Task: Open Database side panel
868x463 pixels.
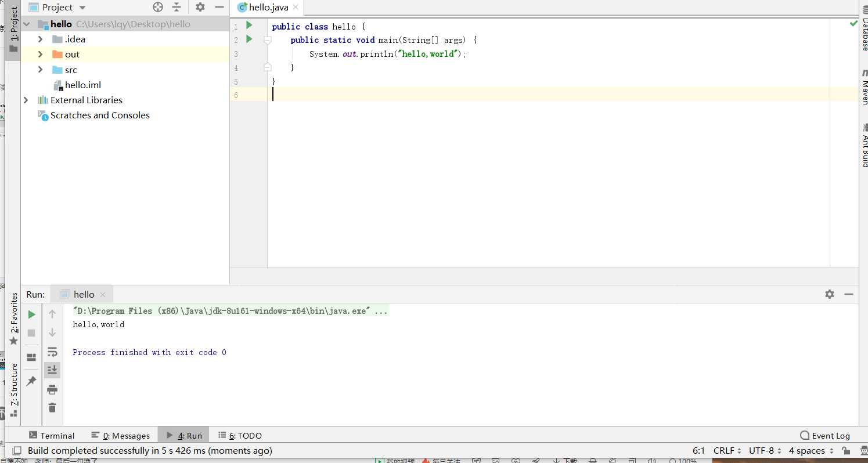Action: coord(864,27)
